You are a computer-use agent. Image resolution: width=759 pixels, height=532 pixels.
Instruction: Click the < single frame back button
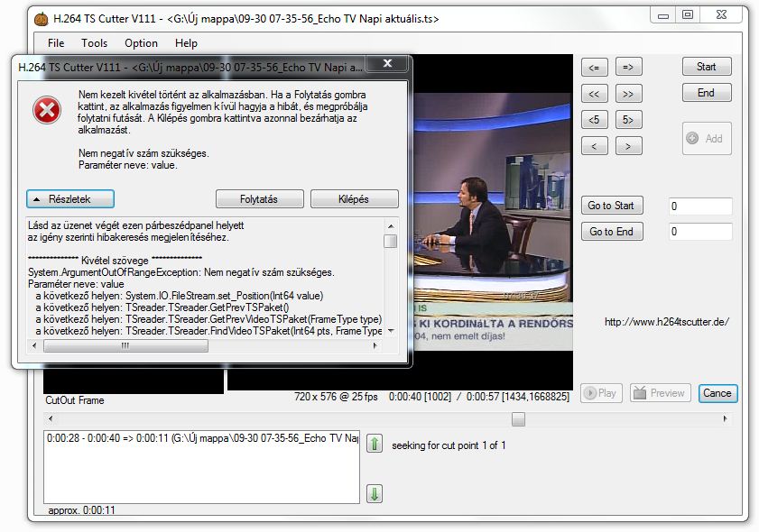[x=595, y=145]
